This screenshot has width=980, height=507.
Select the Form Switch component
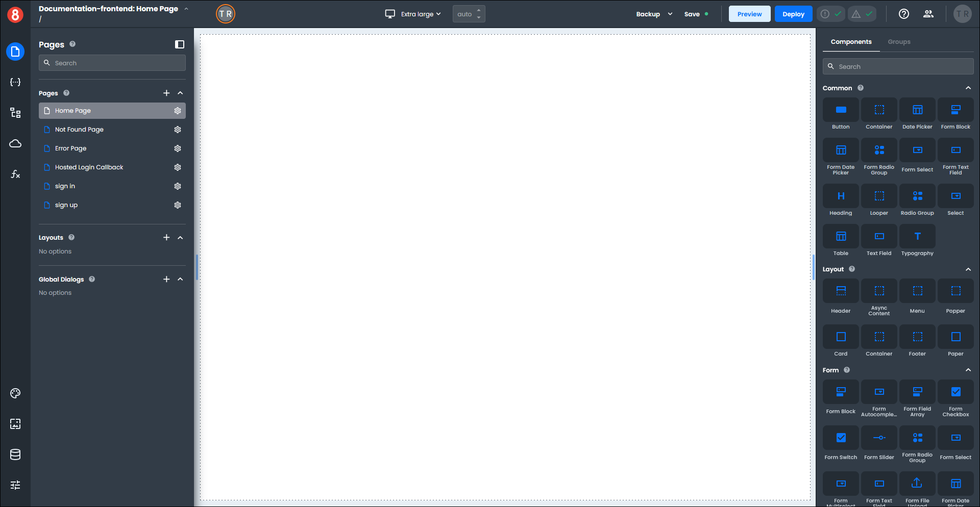tap(840, 443)
